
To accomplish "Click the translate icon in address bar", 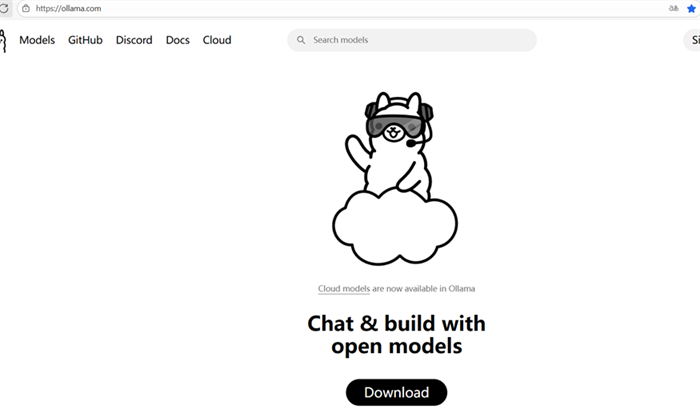I will (x=674, y=8).
